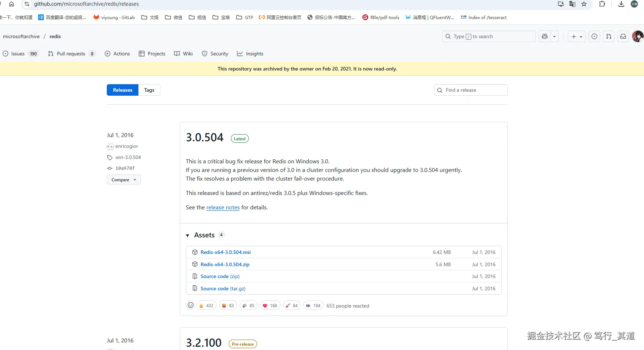This screenshot has width=644, height=350.
Task: Switch to the Tags tab
Action: [x=149, y=90]
